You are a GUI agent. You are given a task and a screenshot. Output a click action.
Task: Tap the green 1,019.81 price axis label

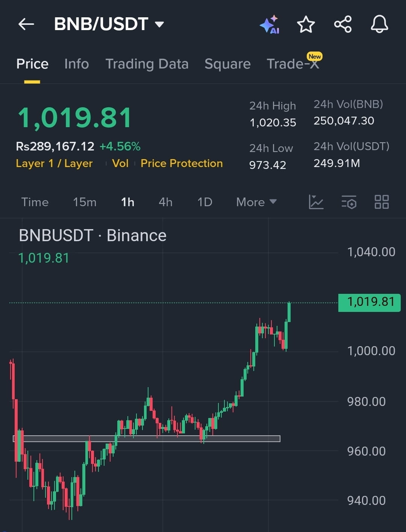[x=370, y=302]
